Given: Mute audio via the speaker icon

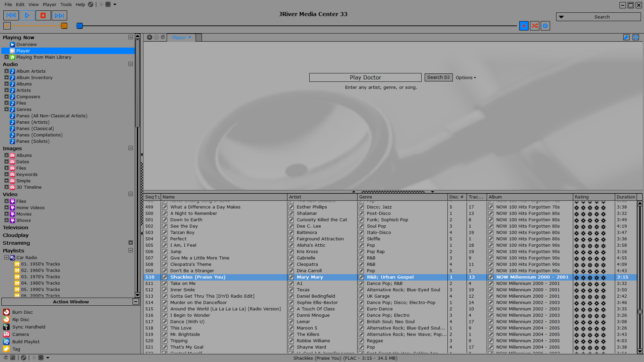Looking at the screenshot, I should click(x=7, y=26).
